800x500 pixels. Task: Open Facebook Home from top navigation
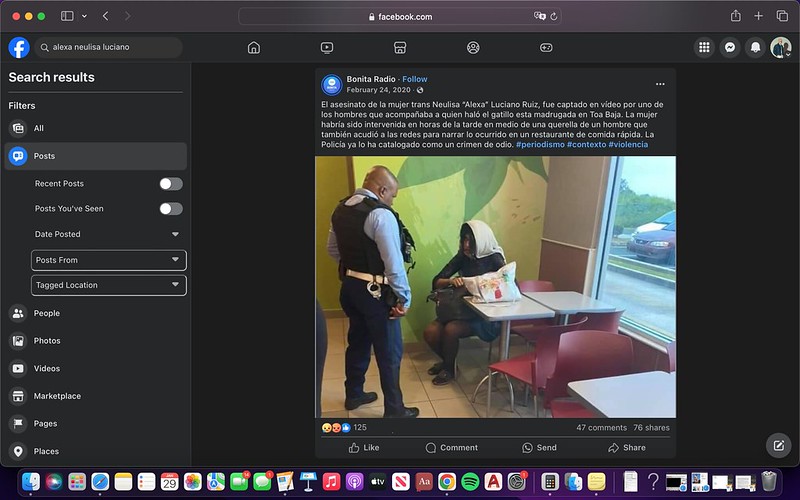[254, 47]
